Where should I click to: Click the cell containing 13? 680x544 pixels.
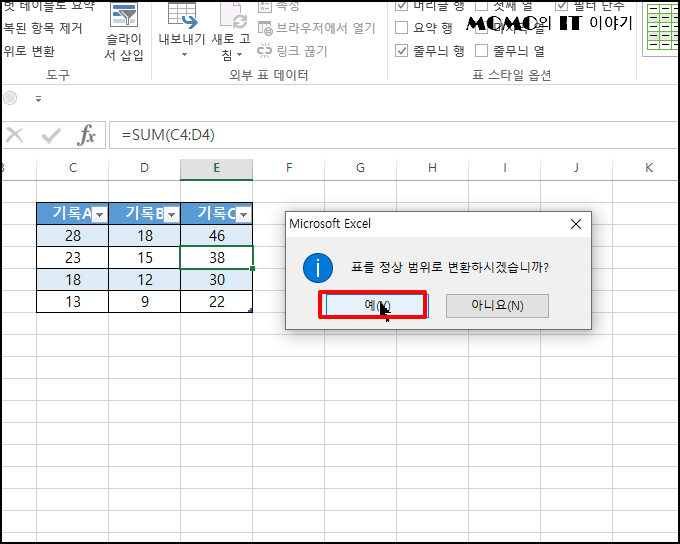(72, 301)
